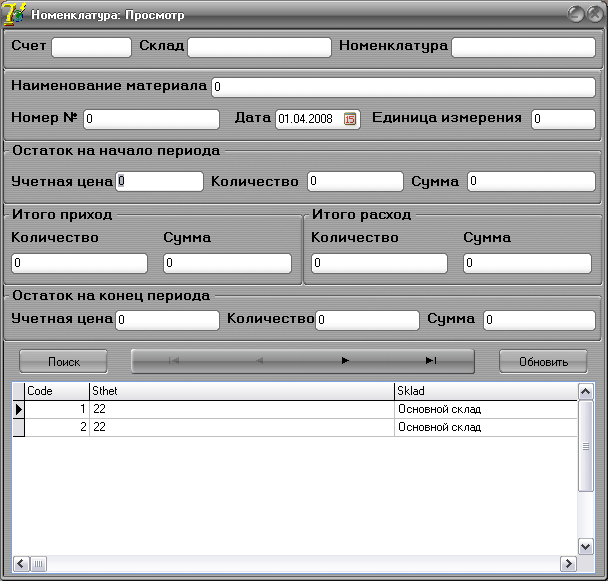
Task: Click the Sthet column header
Action: click(241, 391)
